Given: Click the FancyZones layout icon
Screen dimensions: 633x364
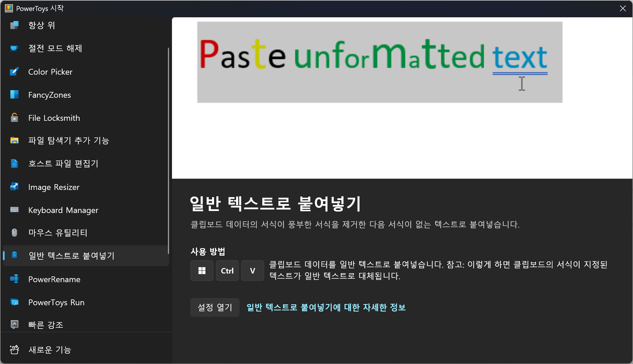Looking at the screenshot, I should (x=14, y=95).
